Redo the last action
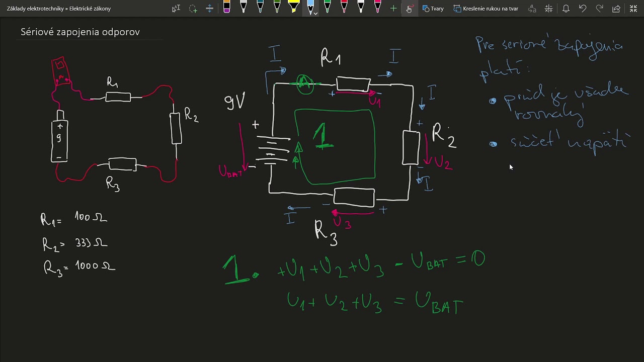 (599, 9)
